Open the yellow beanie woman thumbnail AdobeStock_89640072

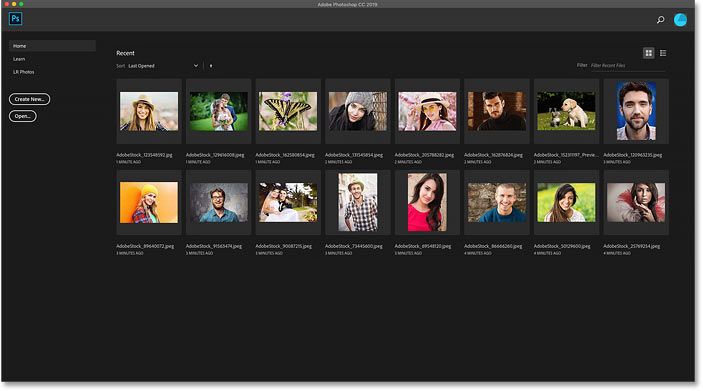point(149,202)
